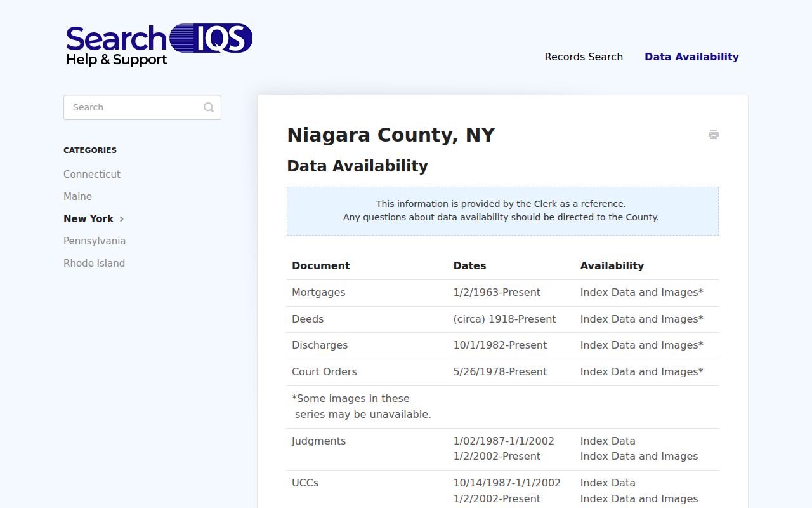Select the New York category

tap(88, 218)
